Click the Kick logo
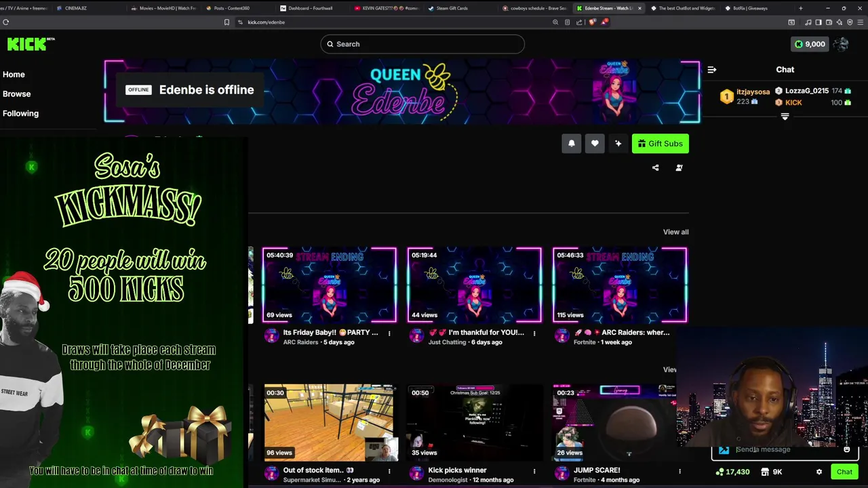868x488 pixels. [31, 44]
